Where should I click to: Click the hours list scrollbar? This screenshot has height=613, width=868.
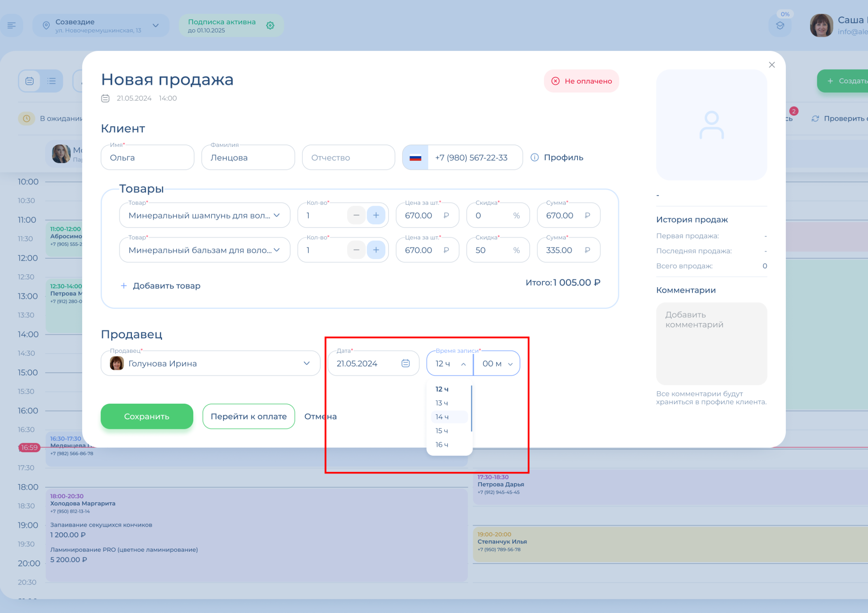(472, 409)
